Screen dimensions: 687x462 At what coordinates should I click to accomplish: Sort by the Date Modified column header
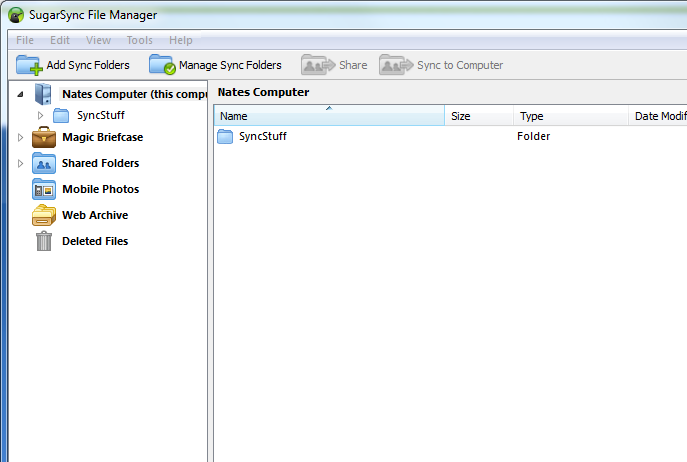[x=658, y=116]
